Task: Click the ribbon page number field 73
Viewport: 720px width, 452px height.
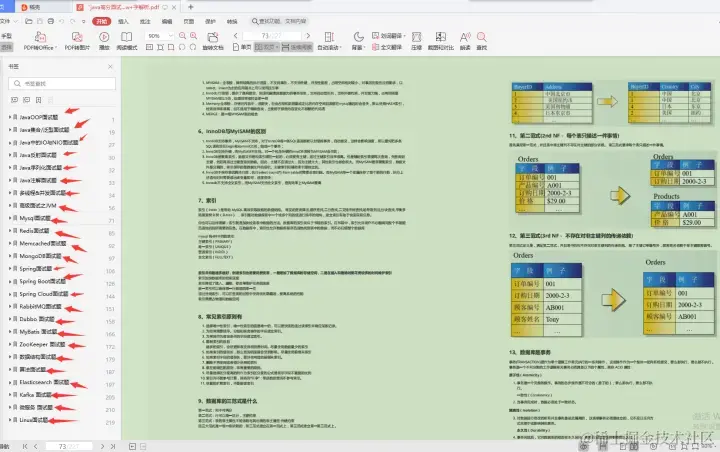Action: tap(272, 36)
